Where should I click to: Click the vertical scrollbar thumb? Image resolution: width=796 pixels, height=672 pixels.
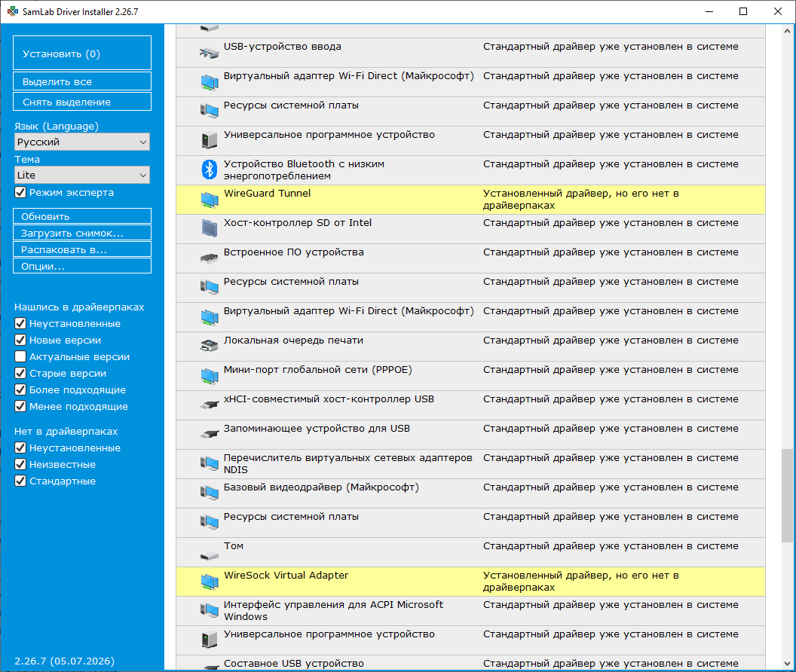(x=787, y=496)
